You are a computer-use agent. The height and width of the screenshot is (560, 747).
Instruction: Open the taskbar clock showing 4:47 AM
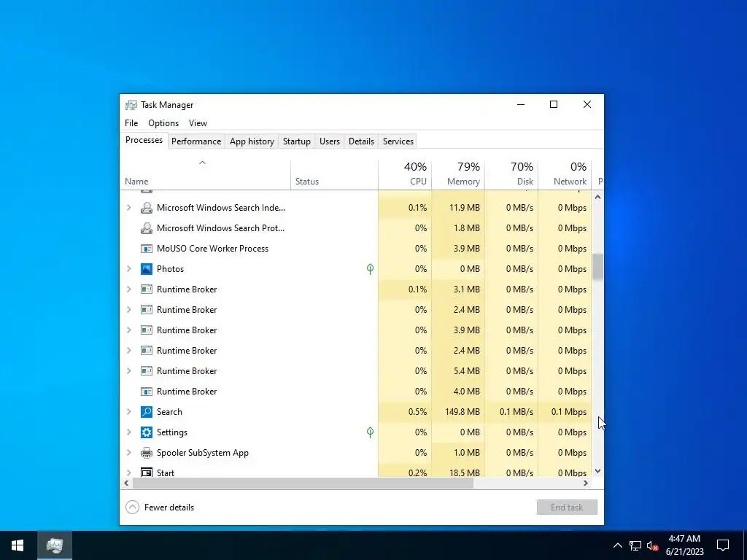[x=684, y=545]
